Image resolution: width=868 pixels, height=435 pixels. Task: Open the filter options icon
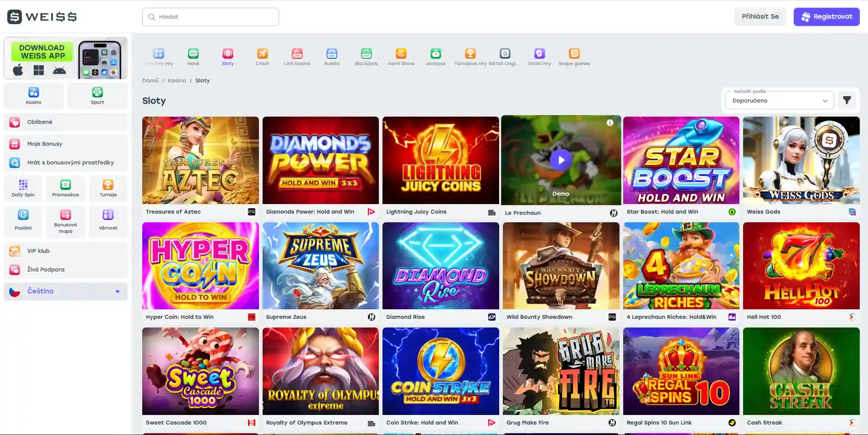point(847,100)
